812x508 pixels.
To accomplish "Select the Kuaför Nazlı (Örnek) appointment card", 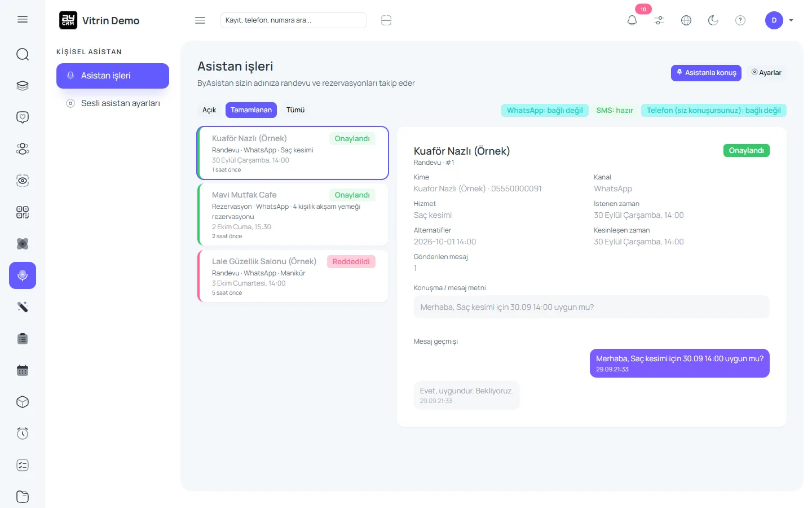I will tap(293, 153).
